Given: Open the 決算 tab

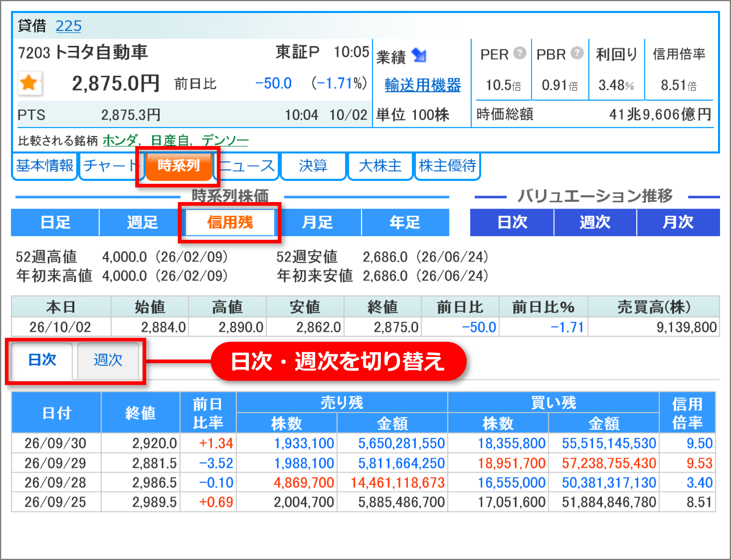Looking at the screenshot, I should 313,166.
